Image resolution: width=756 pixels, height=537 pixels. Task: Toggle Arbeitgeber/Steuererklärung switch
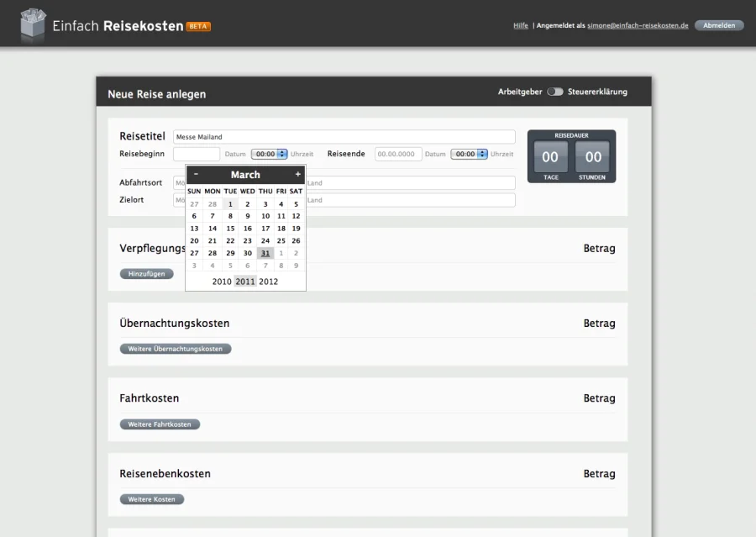point(554,92)
